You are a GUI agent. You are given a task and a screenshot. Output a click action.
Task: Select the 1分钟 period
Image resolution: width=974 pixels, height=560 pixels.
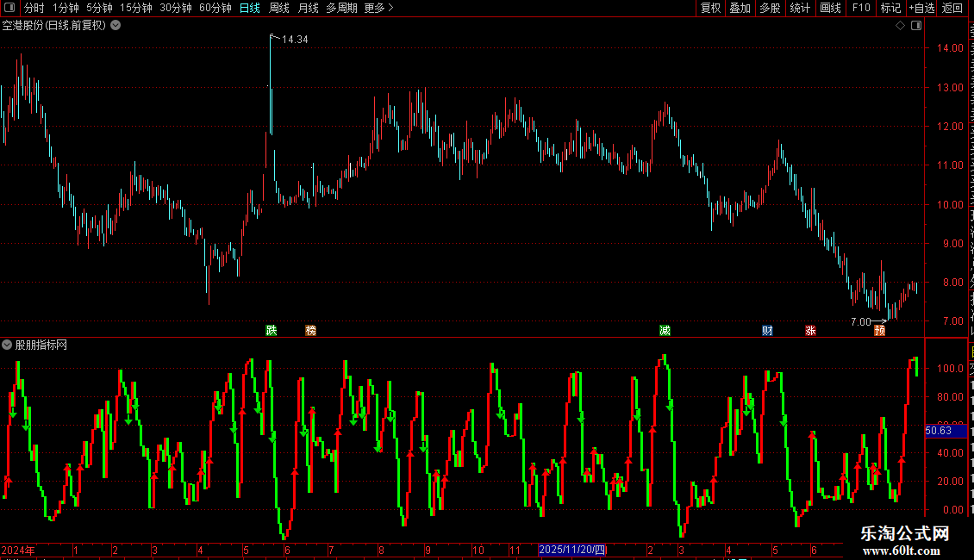66,8
